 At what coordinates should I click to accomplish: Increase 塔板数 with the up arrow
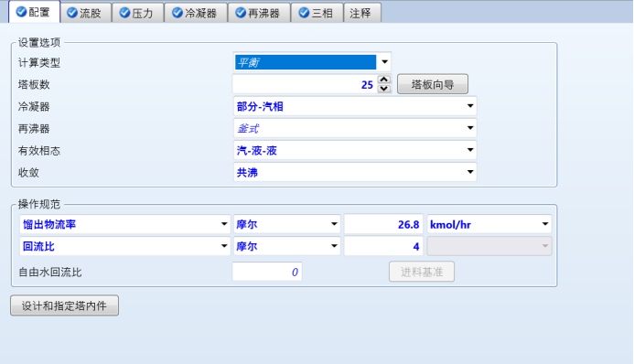point(384,80)
